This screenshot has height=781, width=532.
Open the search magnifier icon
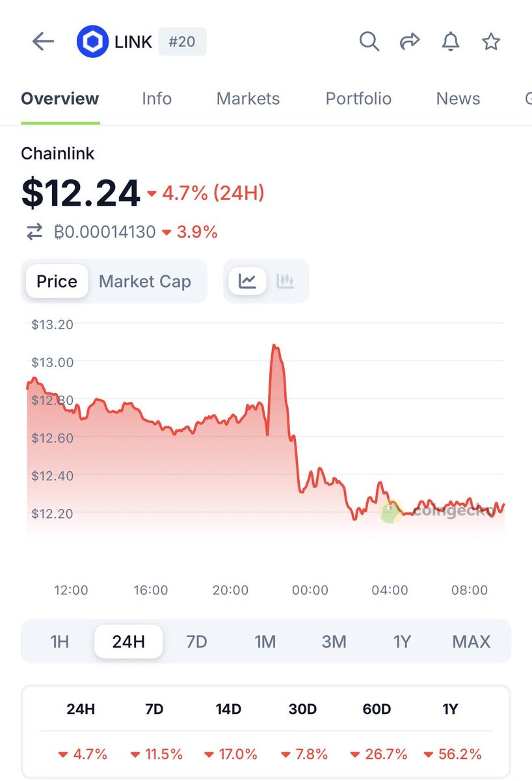(369, 42)
